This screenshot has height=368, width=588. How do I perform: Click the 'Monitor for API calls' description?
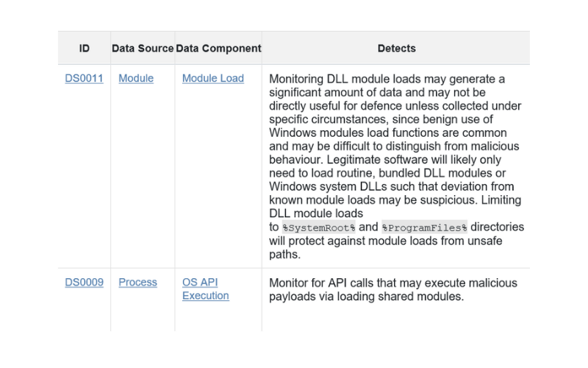[x=393, y=283]
